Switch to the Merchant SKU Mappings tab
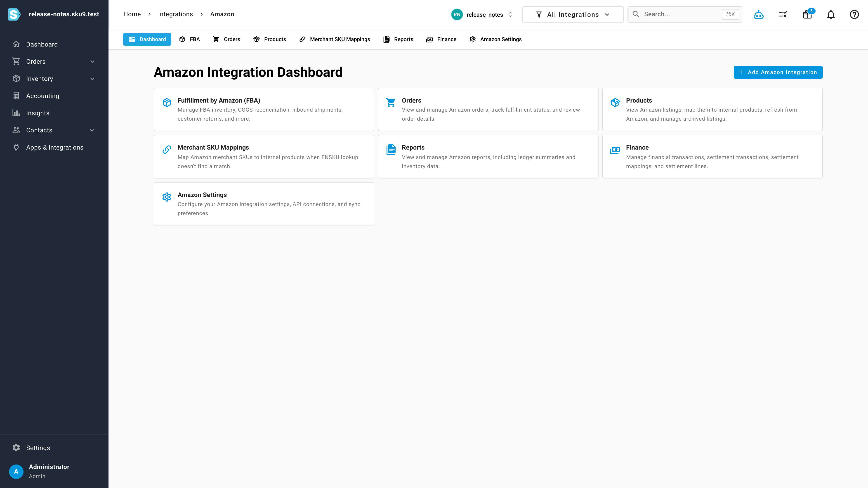This screenshot has height=488, width=868. point(335,39)
